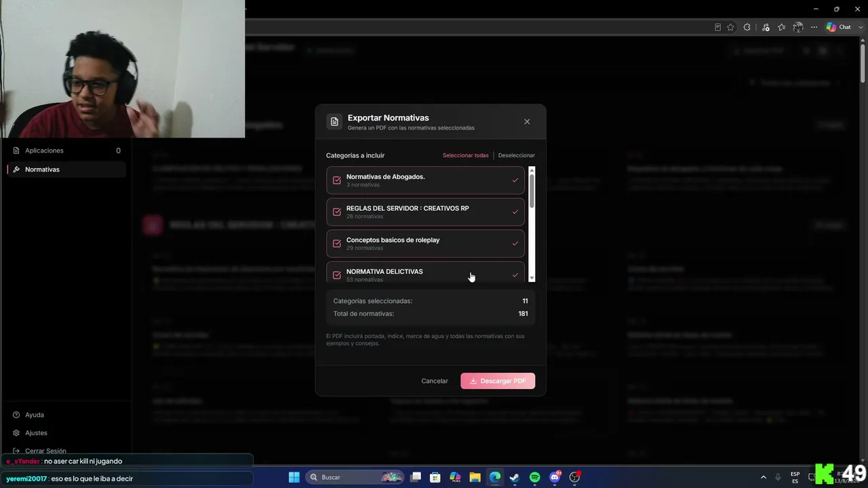Image resolution: width=868 pixels, height=488 pixels.
Task: Close the Exportar Normativas dialog
Action: (527, 122)
